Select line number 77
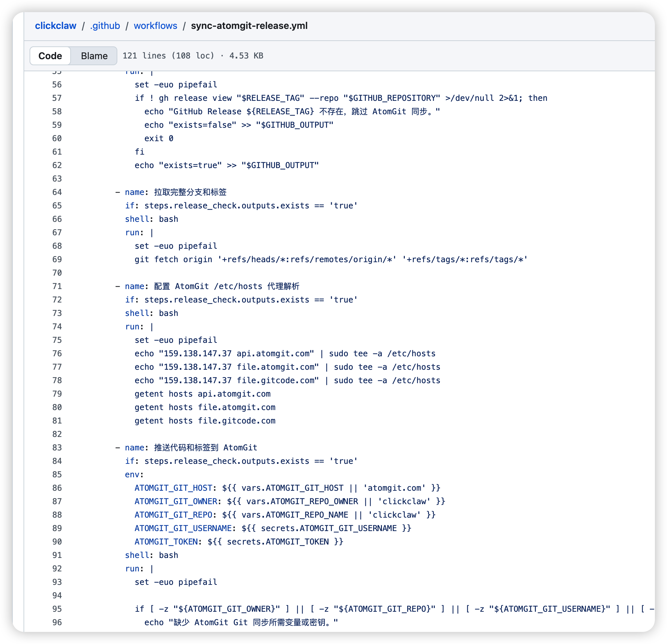Screen dimensions: 667x644 click(57, 367)
